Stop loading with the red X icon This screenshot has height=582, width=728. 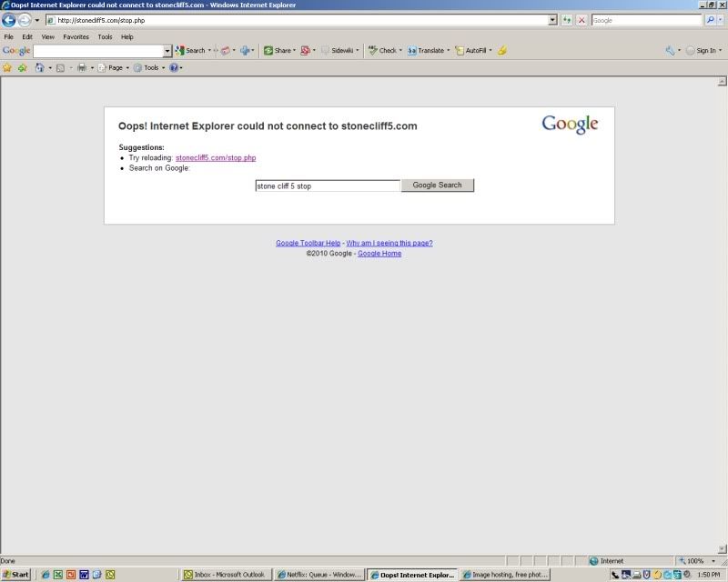[x=581, y=20]
